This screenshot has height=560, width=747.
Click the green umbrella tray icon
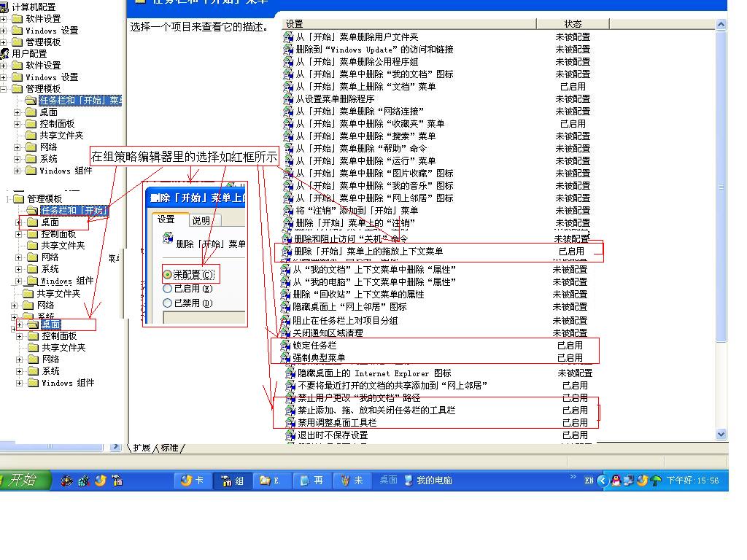[656, 481]
